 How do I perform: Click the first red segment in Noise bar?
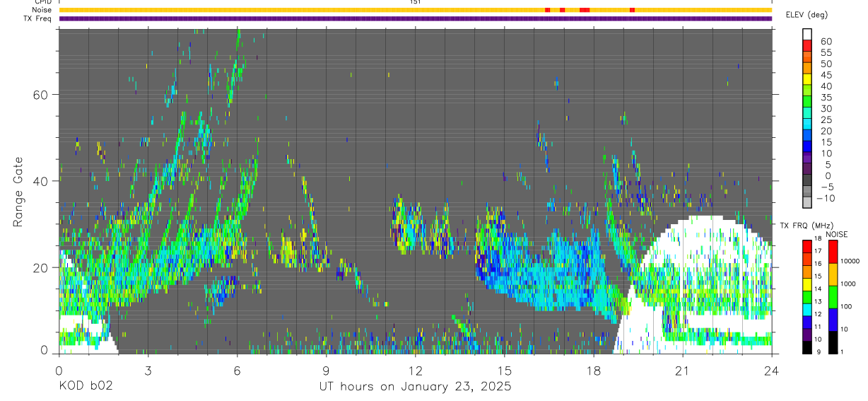[548, 10]
